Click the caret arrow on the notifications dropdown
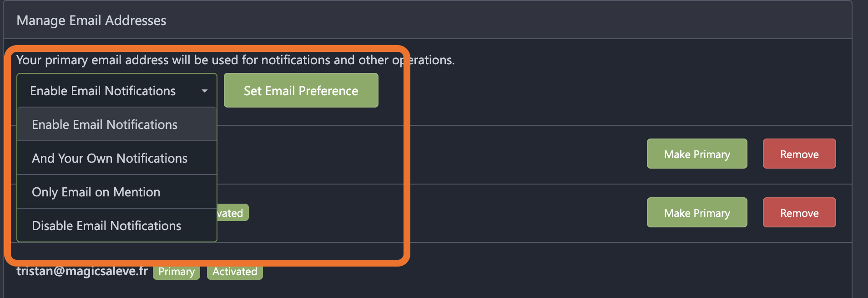 point(205,91)
